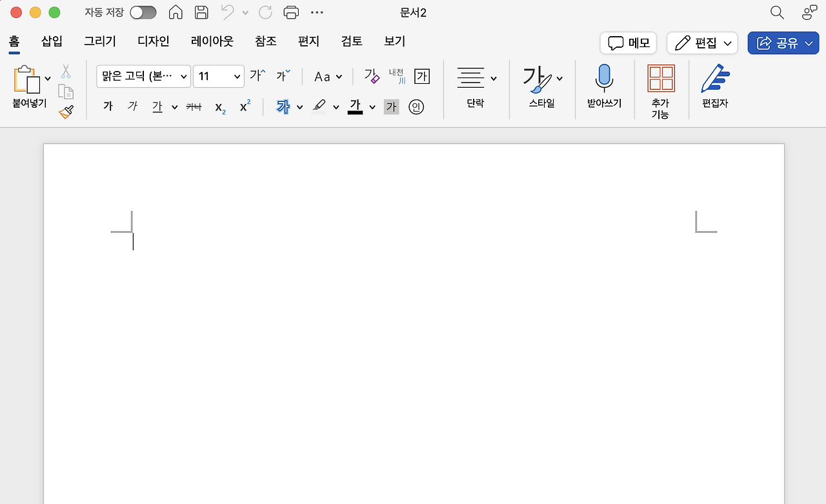Copy selection with the copy icon
Image resolution: width=826 pixels, height=504 pixels.
coord(66,92)
